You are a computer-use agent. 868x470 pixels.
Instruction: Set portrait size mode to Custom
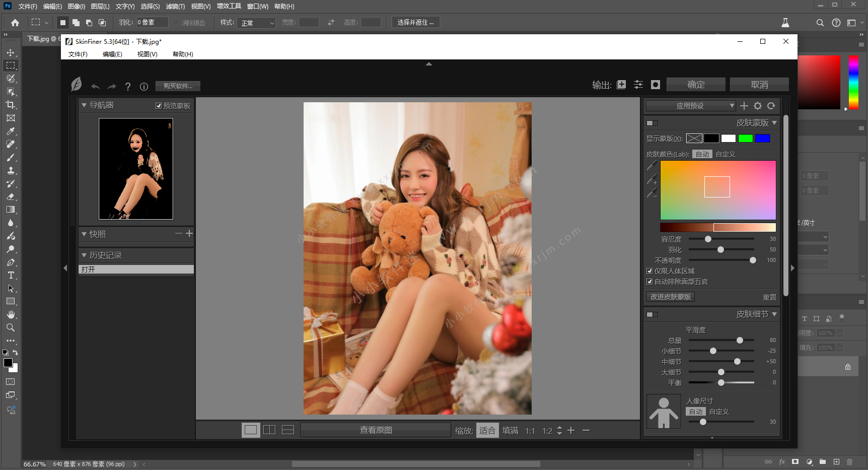coord(719,412)
